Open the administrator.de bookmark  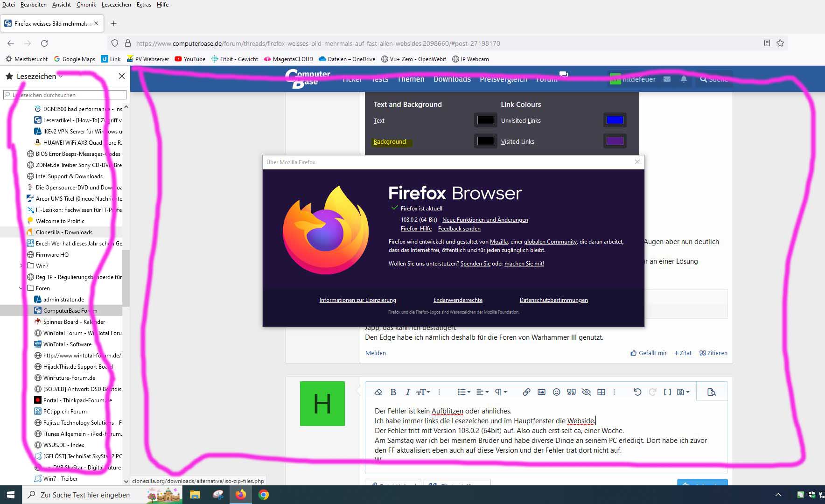pyautogui.click(x=63, y=299)
